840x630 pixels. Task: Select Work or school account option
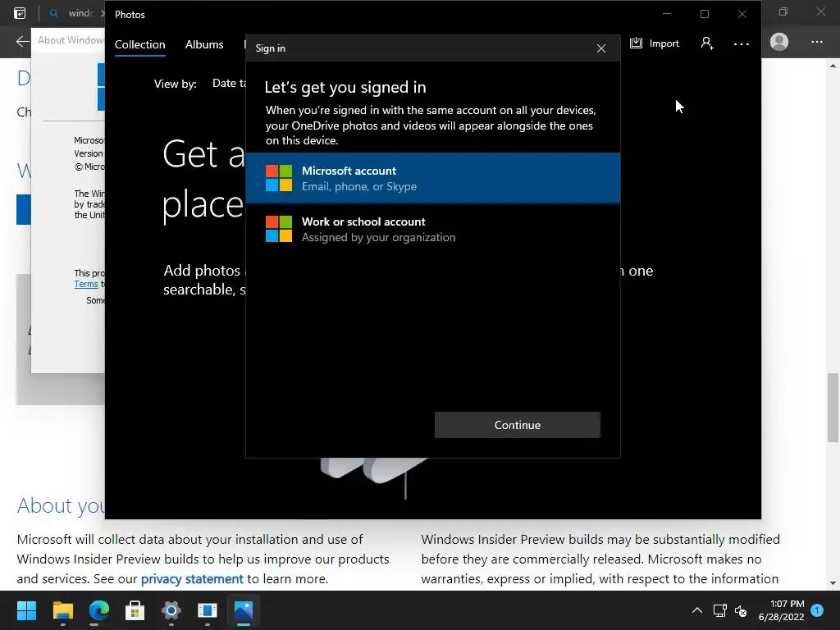(x=433, y=230)
